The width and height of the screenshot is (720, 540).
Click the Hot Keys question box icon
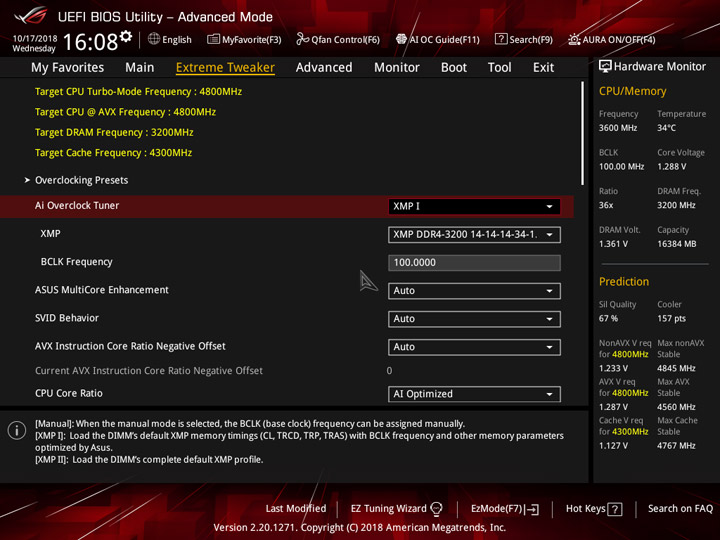click(615, 509)
